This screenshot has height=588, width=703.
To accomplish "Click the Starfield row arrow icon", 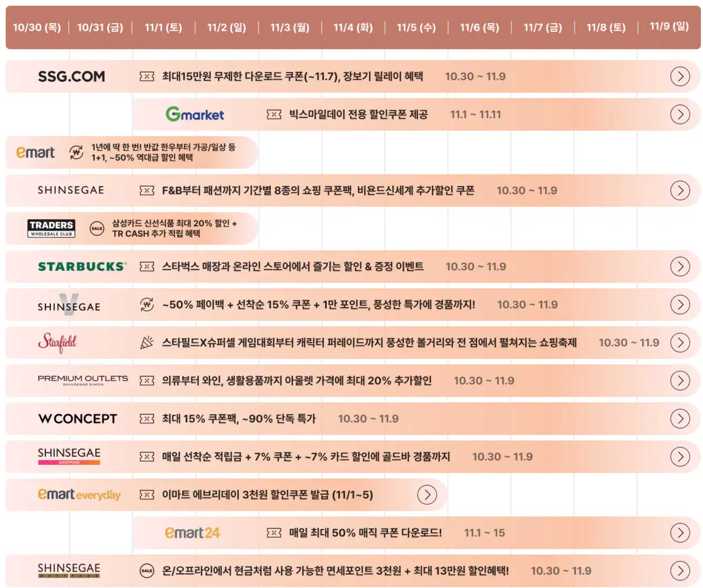I will point(680,343).
